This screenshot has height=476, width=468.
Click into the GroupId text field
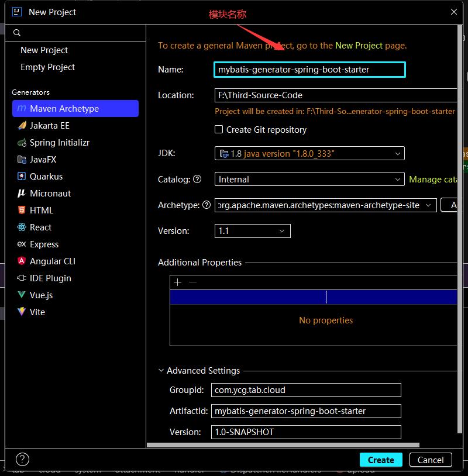(x=307, y=390)
